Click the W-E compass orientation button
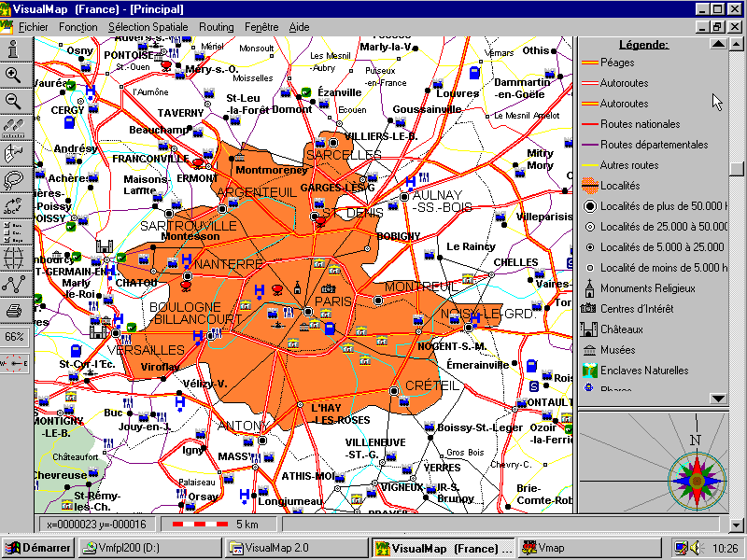The height and width of the screenshot is (560, 747). pyautogui.click(x=15, y=363)
